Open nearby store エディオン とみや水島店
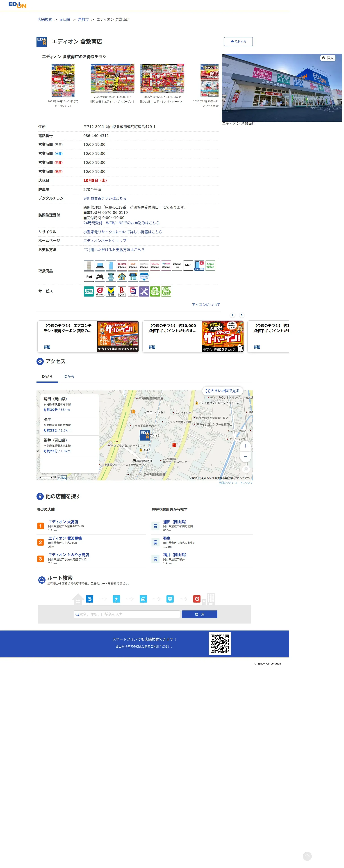The image size is (344, 868). 68,555
